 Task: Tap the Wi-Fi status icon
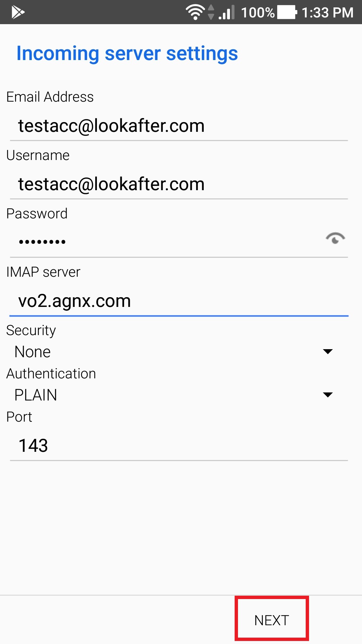pos(195,12)
